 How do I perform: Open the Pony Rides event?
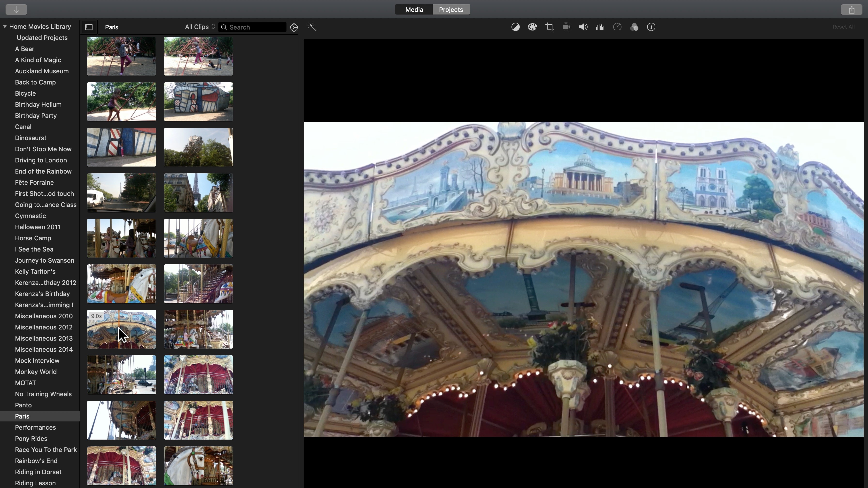(x=31, y=438)
